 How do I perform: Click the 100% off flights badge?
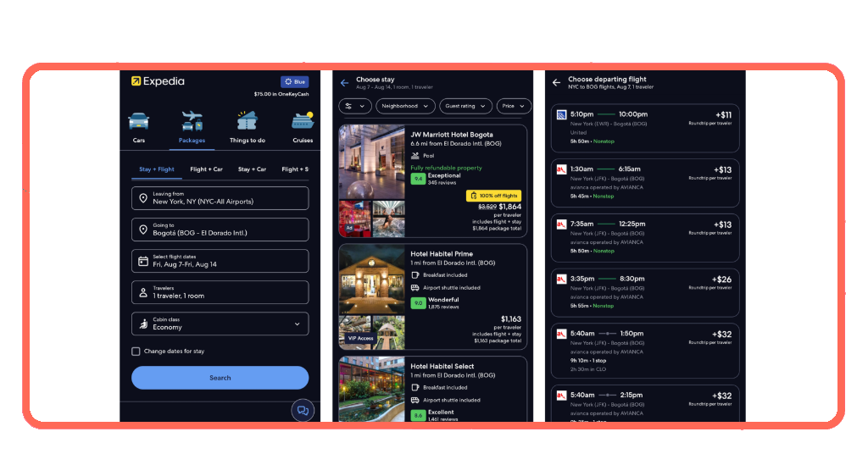pyautogui.click(x=494, y=195)
